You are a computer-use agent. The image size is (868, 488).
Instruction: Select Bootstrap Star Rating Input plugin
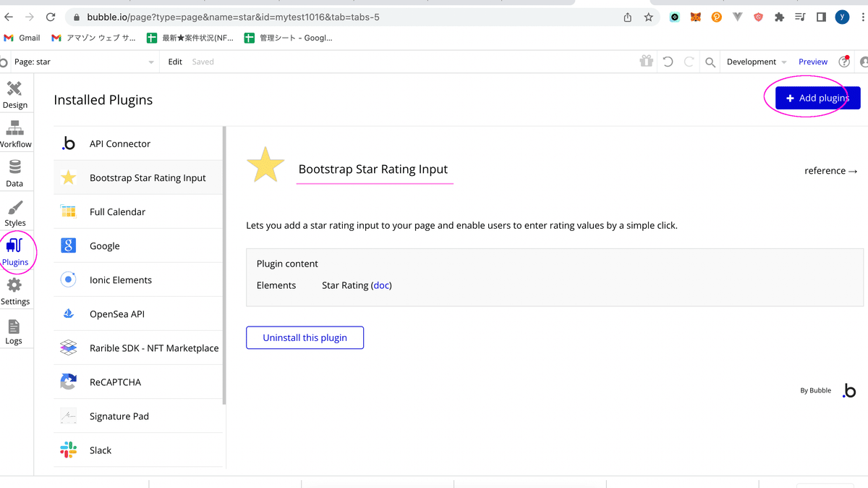pos(138,177)
